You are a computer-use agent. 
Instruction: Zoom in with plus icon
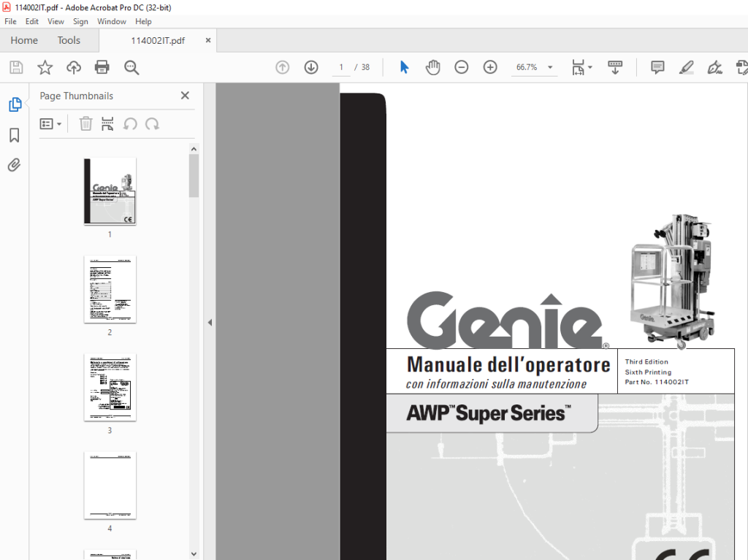[x=490, y=67]
